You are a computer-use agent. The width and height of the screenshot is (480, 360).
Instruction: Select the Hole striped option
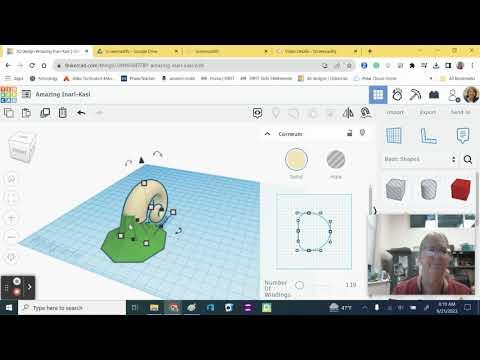pyautogui.click(x=336, y=159)
